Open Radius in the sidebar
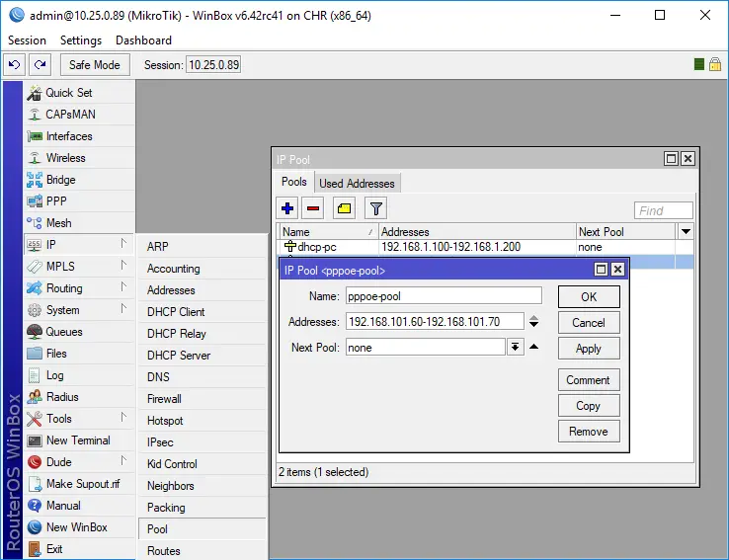This screenshot has width=729, height=560. [x=79, y=397]
